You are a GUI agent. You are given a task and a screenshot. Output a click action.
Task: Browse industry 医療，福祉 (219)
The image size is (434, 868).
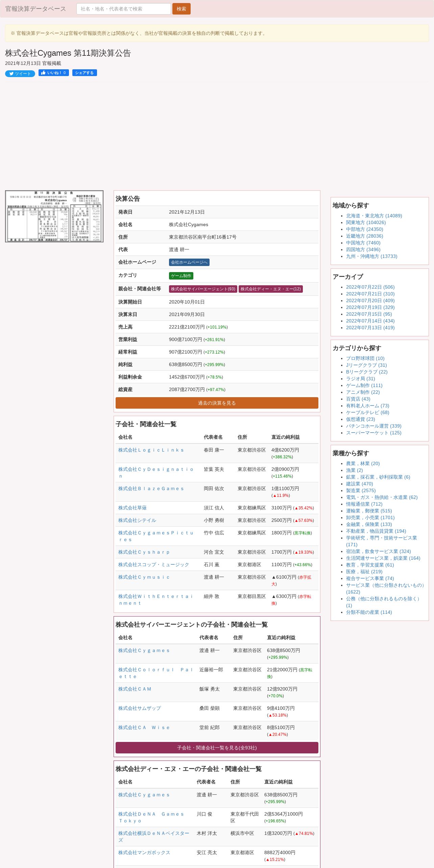coord(364,572)
